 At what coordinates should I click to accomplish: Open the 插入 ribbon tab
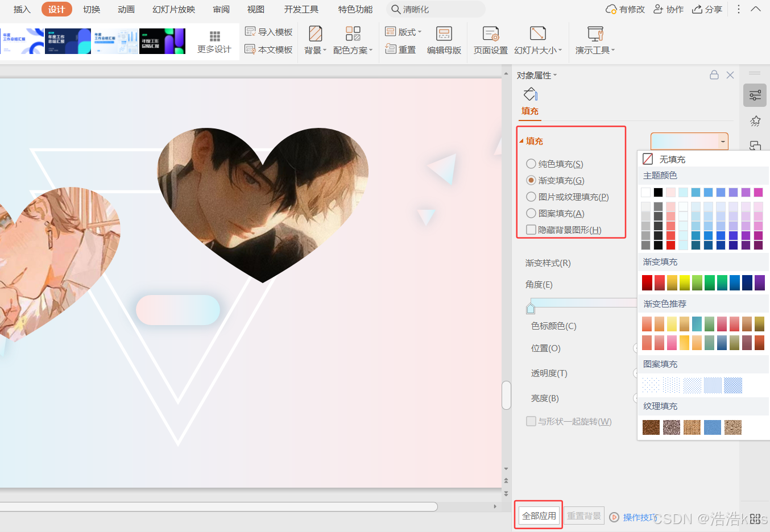(22, 9)
